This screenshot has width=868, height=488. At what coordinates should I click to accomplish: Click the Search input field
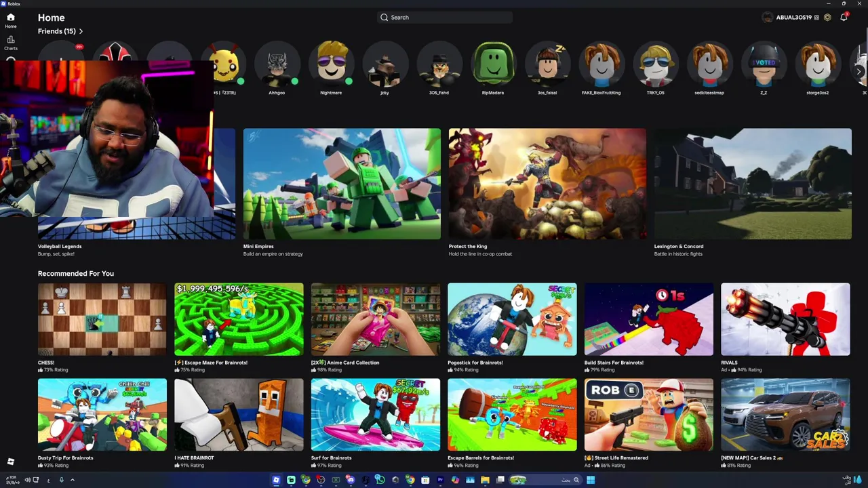444,18
